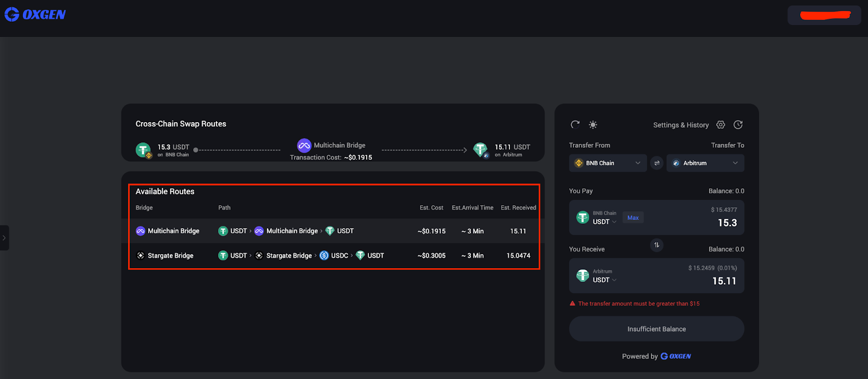Swap the transfer from and to chains
Image resolution: width=868 pixels, height=379 pixels.
tap(657, 163)
